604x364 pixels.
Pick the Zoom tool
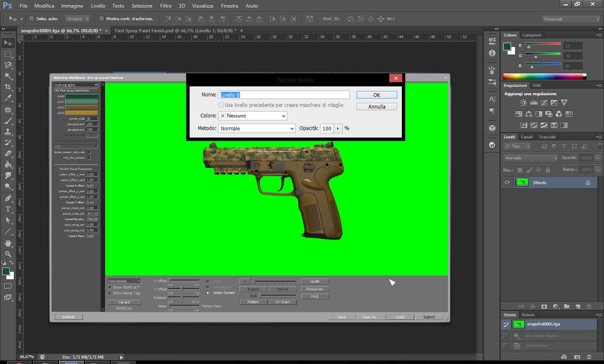pyautogui.click(x=8, y=254)
